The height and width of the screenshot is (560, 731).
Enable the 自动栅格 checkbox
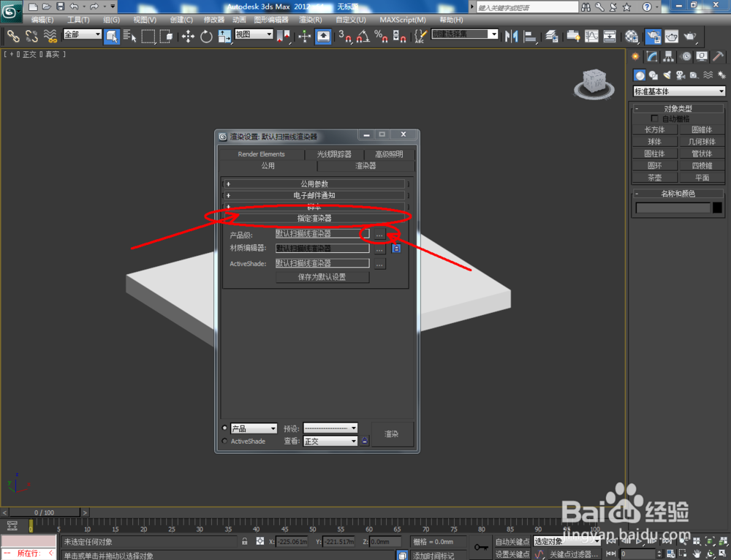[x=654, y=118]
